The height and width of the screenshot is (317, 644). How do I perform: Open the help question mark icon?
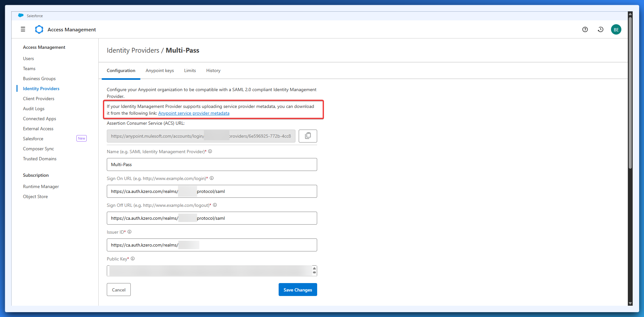click(585, 29)
